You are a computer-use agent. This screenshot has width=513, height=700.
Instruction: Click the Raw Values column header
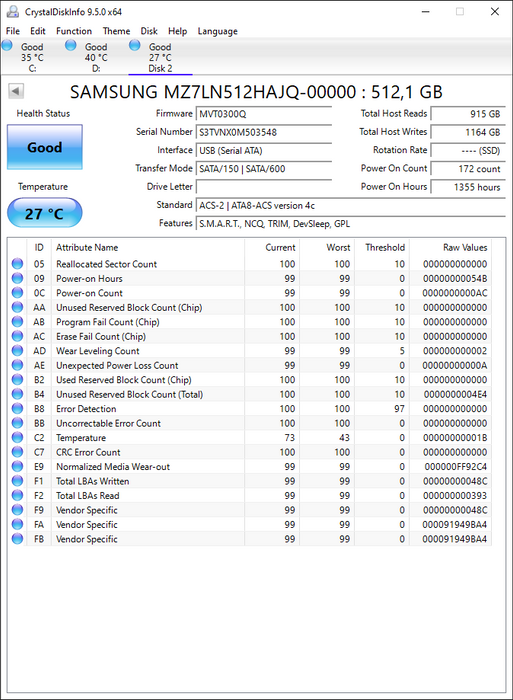pos(450,247)
